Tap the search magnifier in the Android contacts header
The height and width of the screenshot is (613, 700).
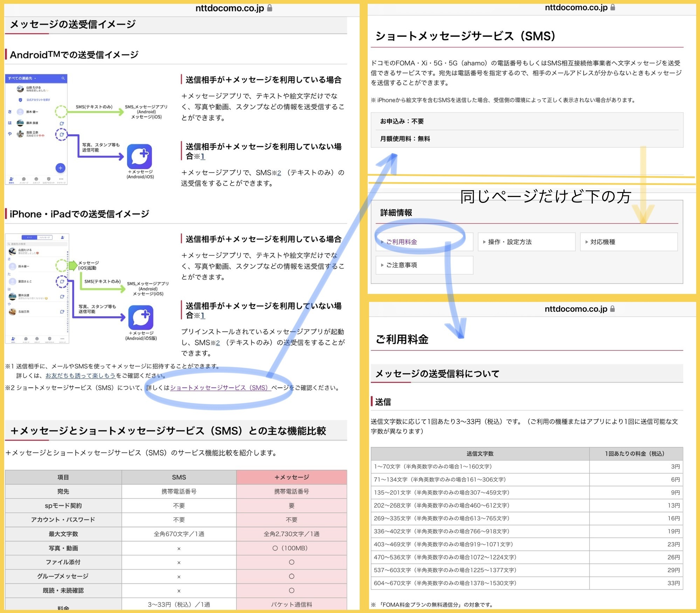(x=63, y=78)
